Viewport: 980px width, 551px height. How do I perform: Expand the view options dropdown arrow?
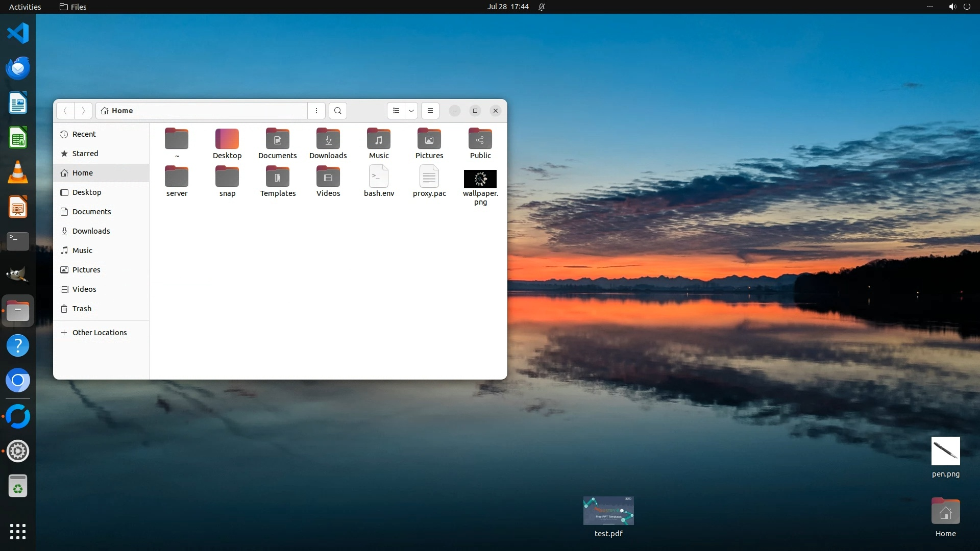click(x=411, y=111)
